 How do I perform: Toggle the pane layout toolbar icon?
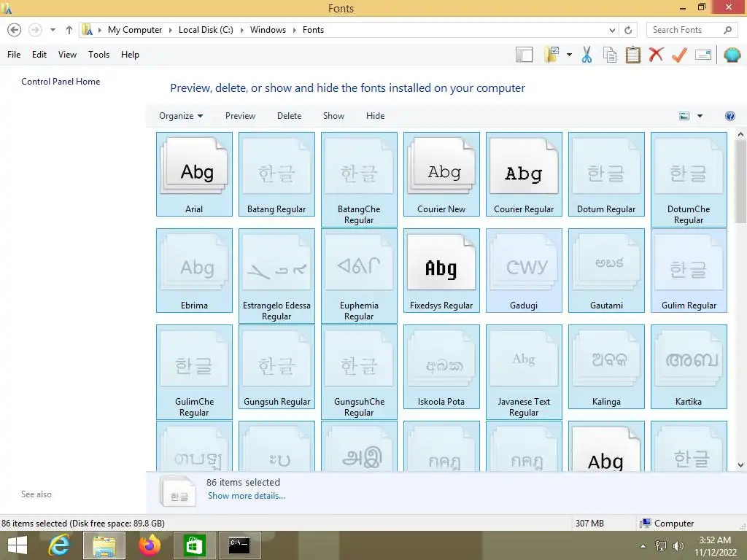[x=524, y=55]
